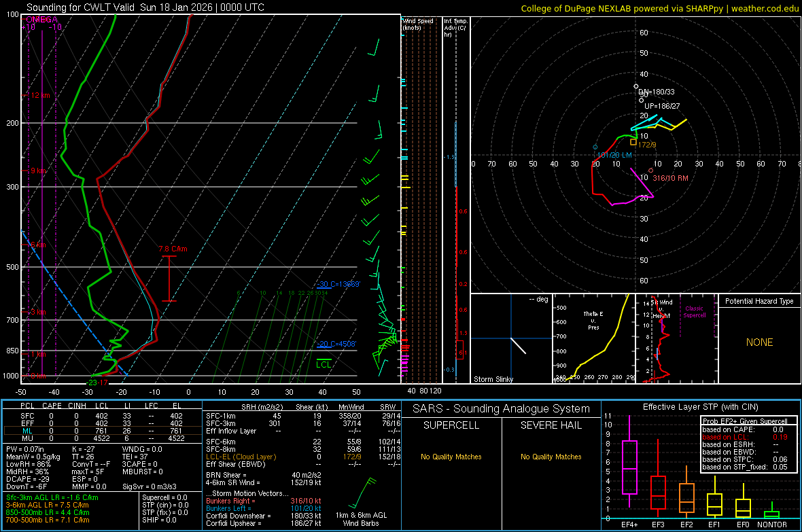This screenshot has height=532, width=802.
Task: Select the '12 km' height marker
Action: (x=40, y=95)
